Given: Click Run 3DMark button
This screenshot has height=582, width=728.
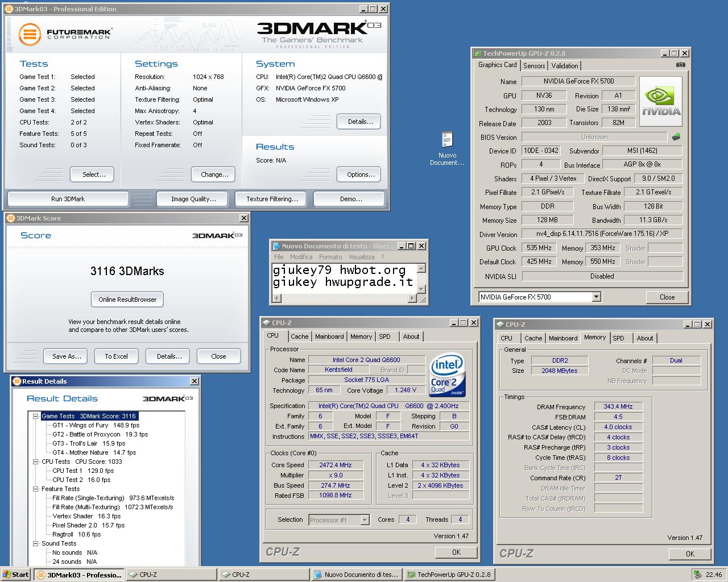Looking at the screenshot, I should point(68,199).
